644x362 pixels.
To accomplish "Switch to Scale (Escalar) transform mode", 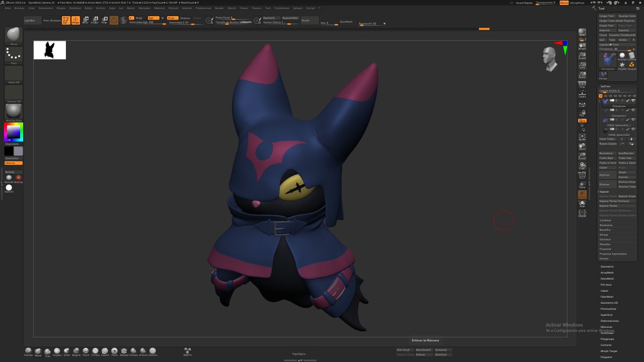I will pos(94,20).
